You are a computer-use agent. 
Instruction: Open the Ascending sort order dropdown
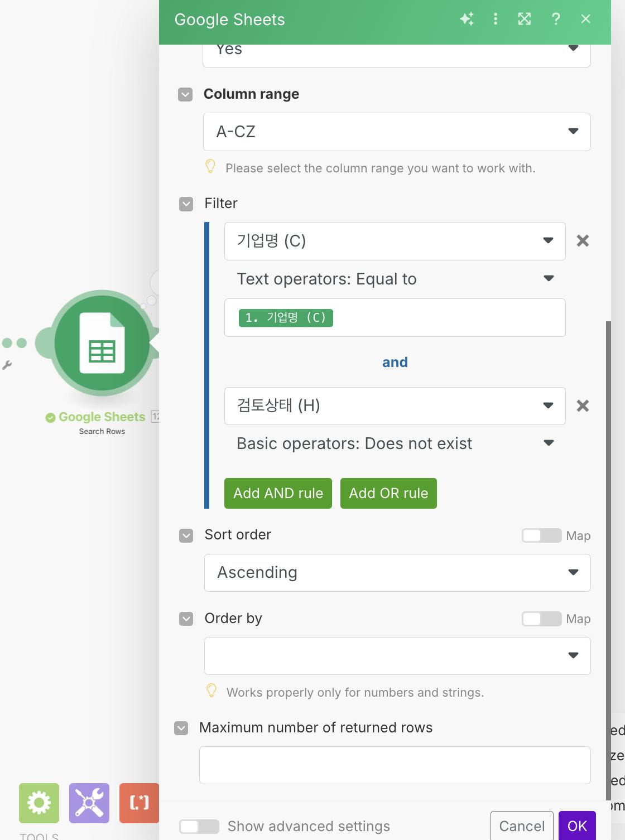pyautogui.click(x=397, y=573)
